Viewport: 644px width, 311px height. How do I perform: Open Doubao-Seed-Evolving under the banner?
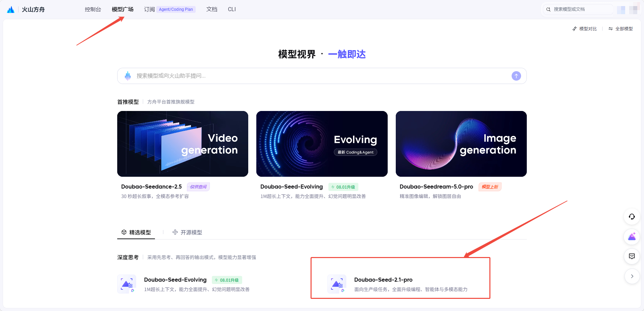[291, 187]
